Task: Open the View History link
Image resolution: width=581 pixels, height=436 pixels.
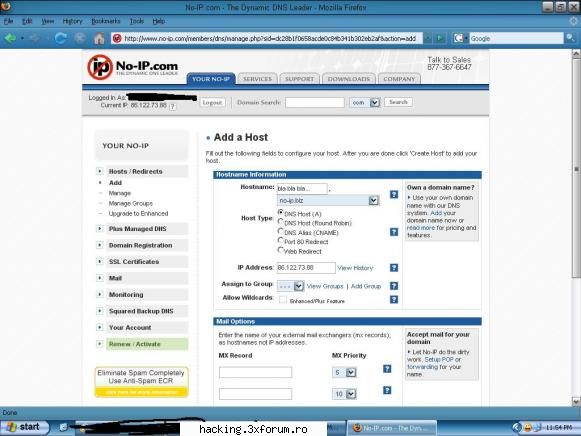Action: point(355,268)
